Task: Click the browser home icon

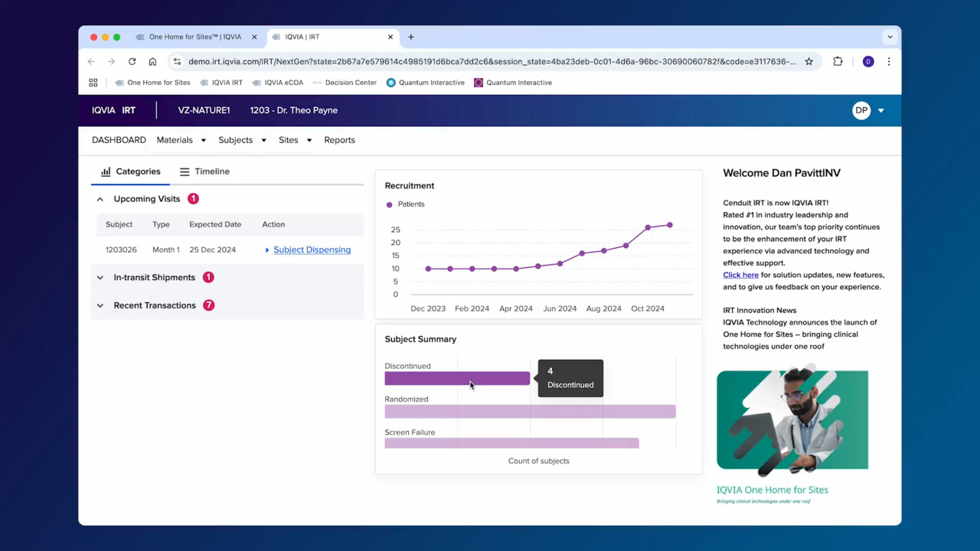Action: pos(152,61)
